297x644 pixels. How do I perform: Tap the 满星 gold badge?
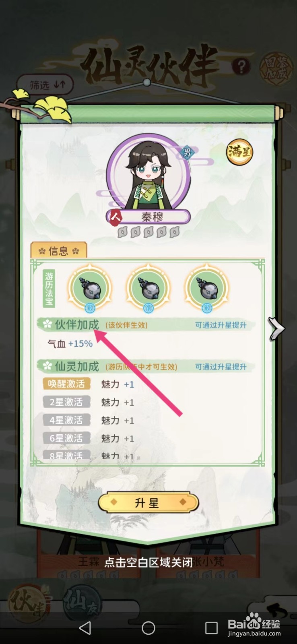[x=239, y=152]
